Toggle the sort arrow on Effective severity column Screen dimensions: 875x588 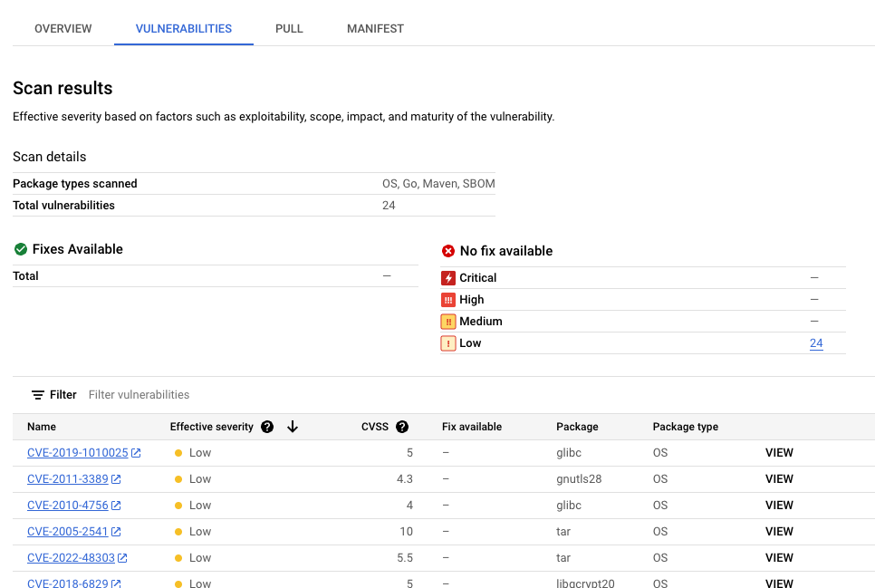(293, 426)
